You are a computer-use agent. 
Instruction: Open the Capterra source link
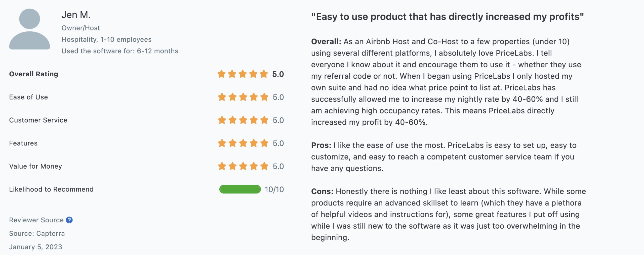(37, 233)
